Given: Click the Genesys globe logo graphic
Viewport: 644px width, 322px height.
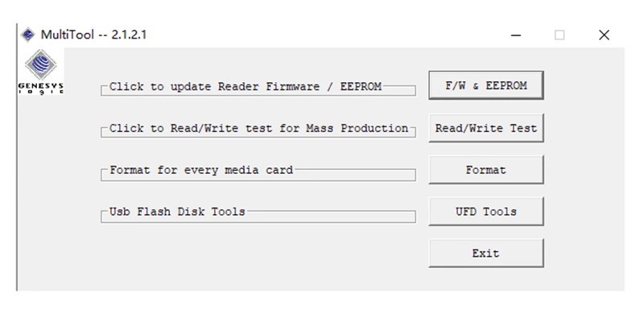Looking at the screenshot, I should (x=40, y=65).
